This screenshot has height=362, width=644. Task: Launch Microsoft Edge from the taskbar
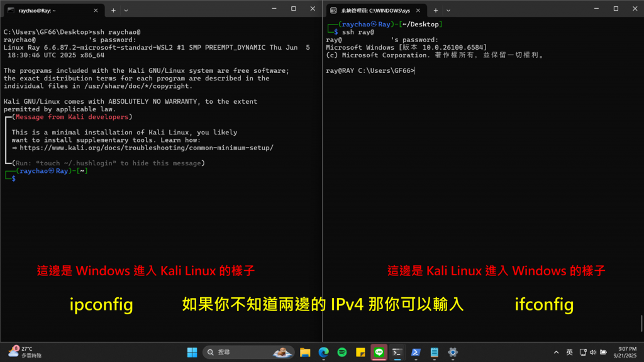[324, 352]
